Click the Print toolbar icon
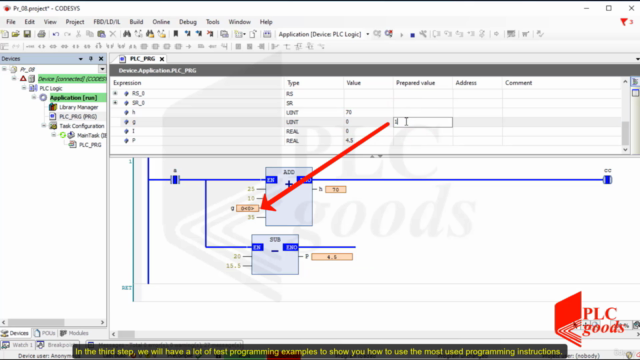The height and width of the screenshot is (360, 640). pyautogui.click(x=41, y=34)
